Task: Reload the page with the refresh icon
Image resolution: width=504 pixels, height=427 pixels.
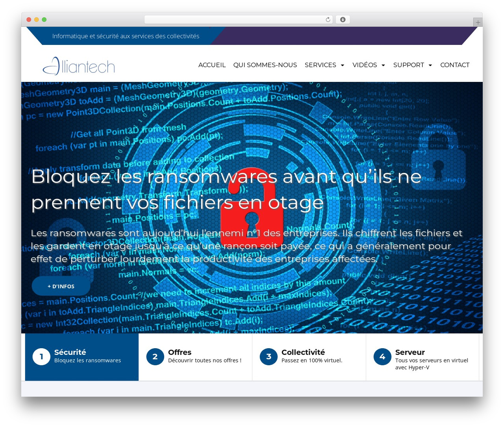Action: [x=328, y=20]
